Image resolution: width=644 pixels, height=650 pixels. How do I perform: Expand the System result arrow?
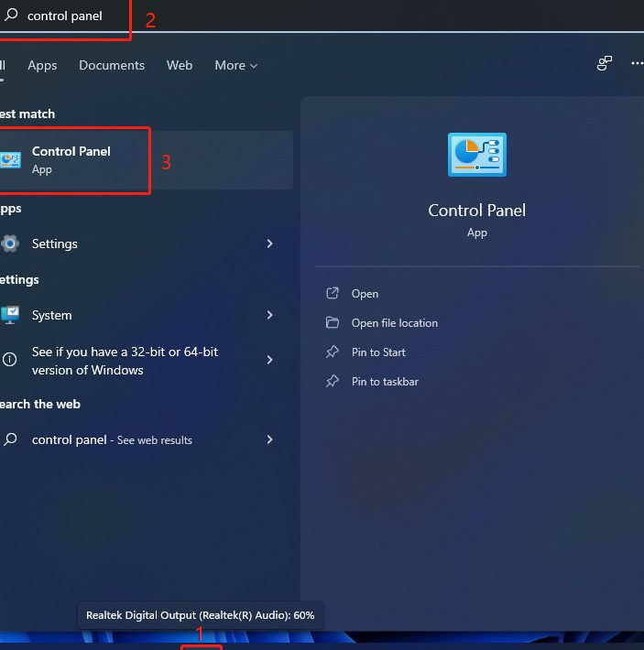point(270,315)
